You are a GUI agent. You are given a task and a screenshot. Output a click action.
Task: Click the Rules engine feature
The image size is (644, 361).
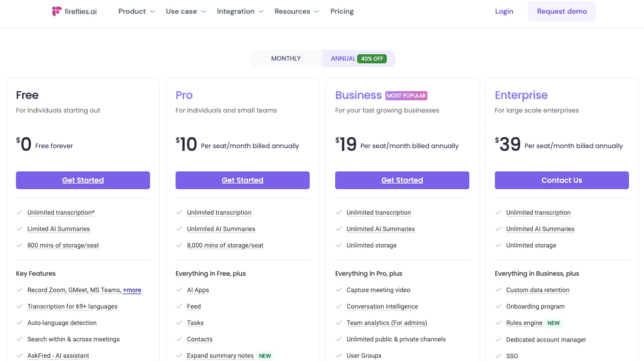pyautogui.click(x=524, y=323)
